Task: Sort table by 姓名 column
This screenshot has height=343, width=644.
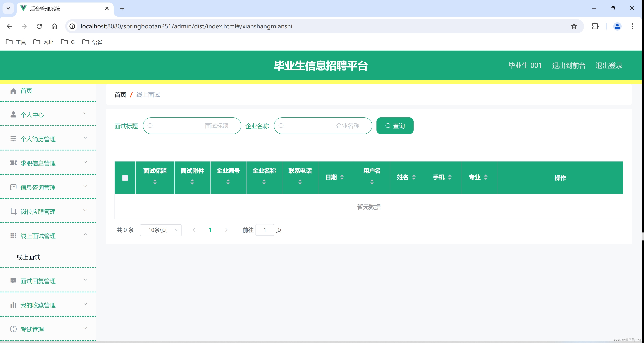Action: pos(414,177)
